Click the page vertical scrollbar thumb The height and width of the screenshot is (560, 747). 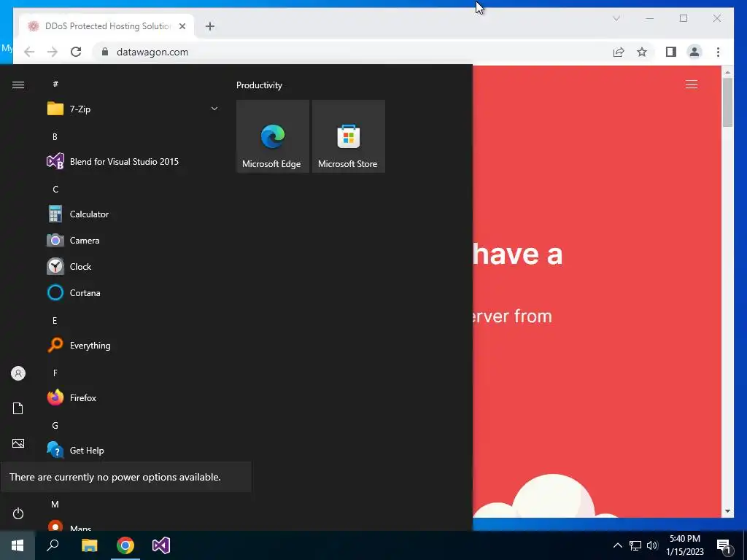pos(727,102)
